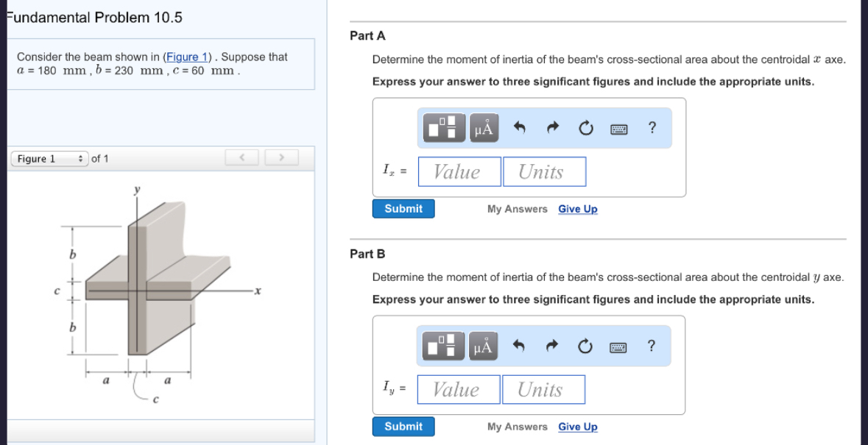Focus the Ix Units input field
This screenshot has width=868, height=445.
544,172
